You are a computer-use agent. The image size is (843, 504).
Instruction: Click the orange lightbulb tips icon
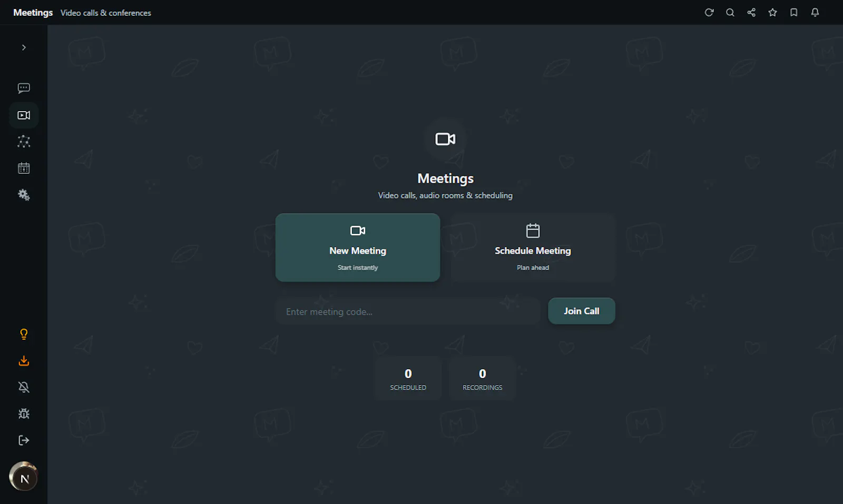tap(24, 334)
